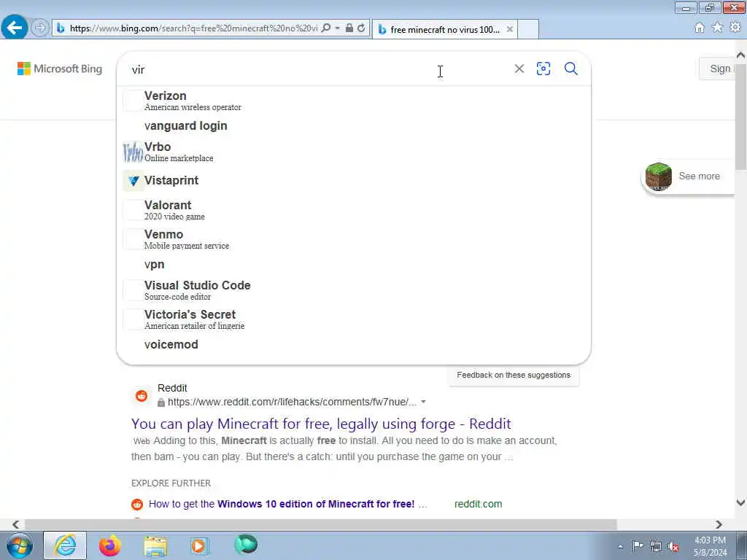
Task: Open a new blank tab
Action: pyautogui.click(x=528, y=29)
